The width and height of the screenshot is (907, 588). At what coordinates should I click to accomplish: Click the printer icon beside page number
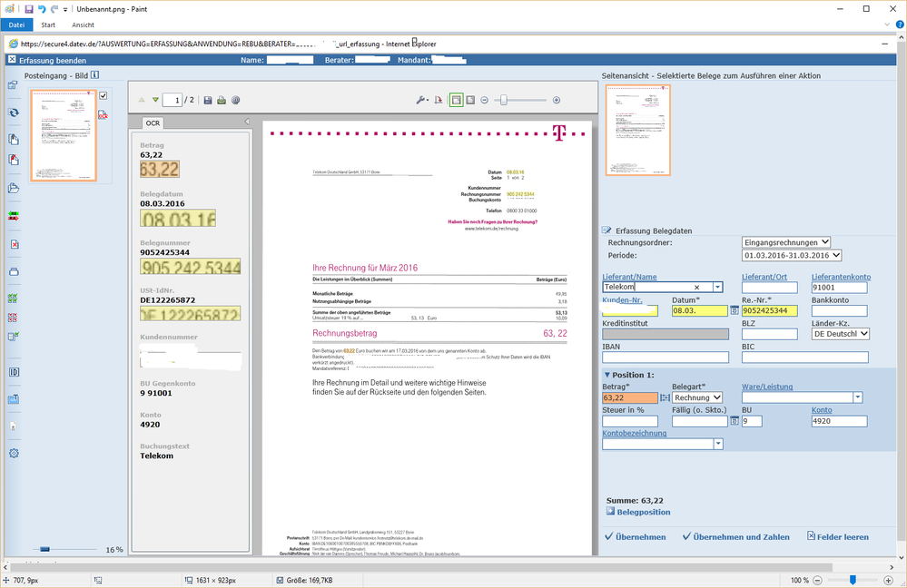[222, 100]
